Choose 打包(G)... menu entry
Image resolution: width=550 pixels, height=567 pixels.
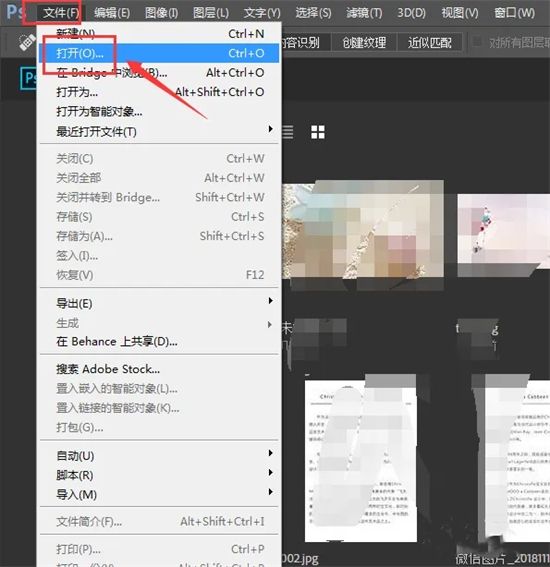[x=159, y=427]
